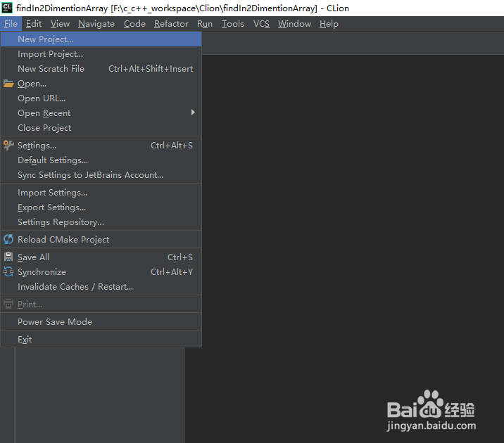The height and width of the screenshot is (443, 504).
Task: Toggle Power Save Mode
Action: pos(101,321)
